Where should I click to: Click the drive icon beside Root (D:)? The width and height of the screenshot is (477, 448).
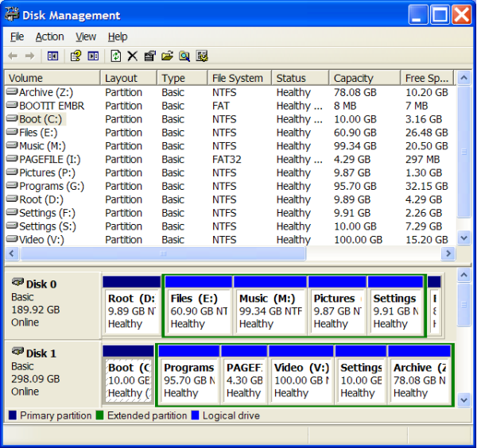pos(12,198)
